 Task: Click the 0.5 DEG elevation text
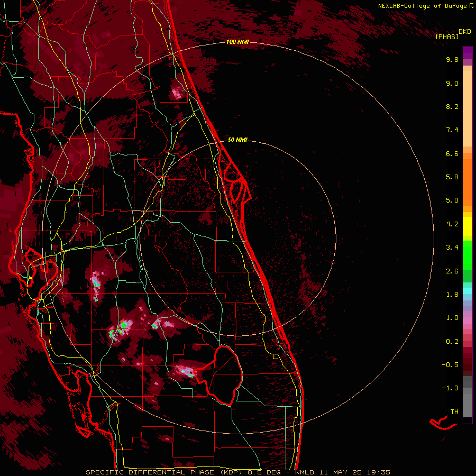click(x=265, y=472)
